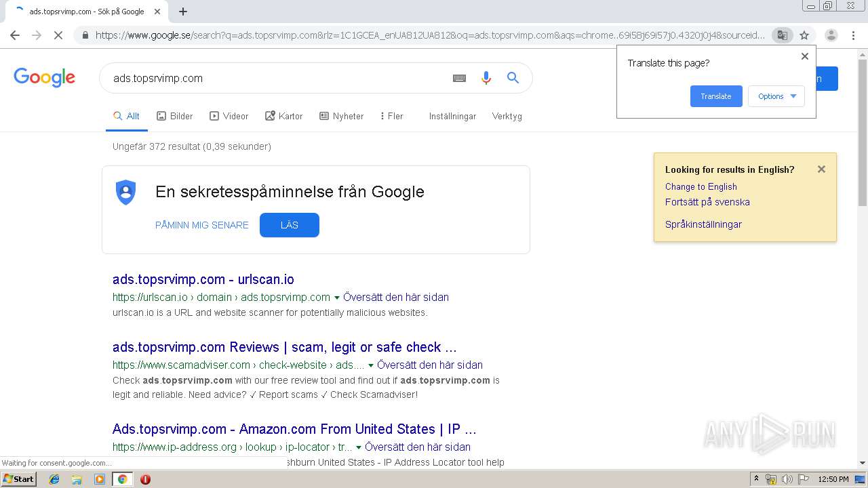Switch to Kartor tab

[284, 116]
